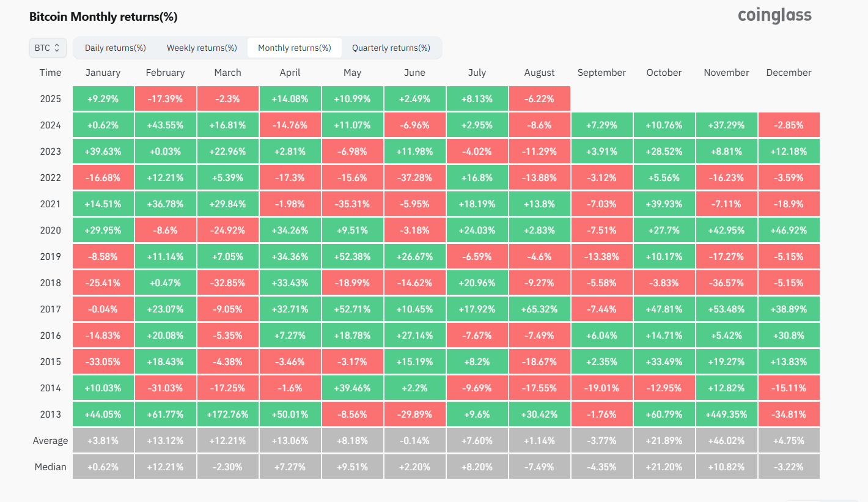Click the December column header
Image resolution: width=868 pixels, height=502 pixels.
click(x=789, y=73)
